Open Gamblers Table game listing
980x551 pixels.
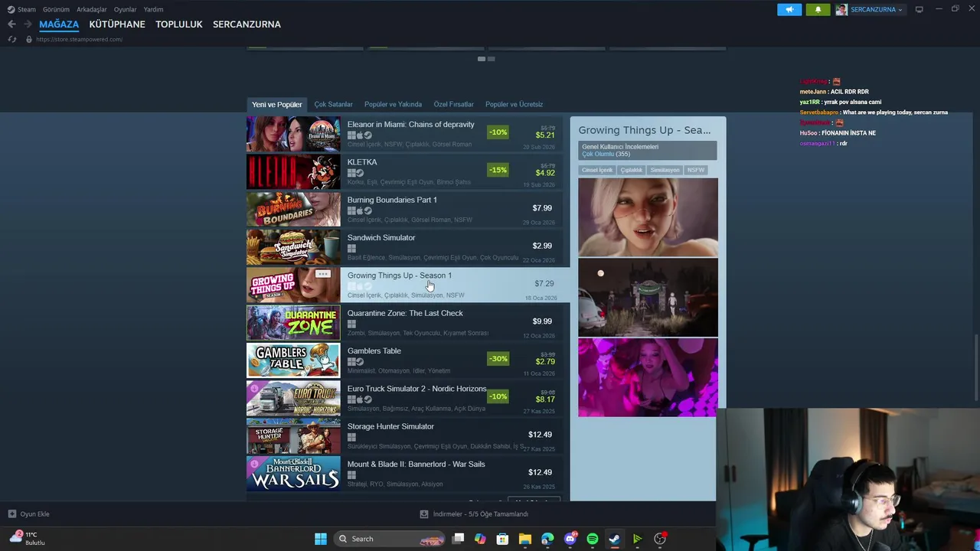pyautogui.click(x=404, y=360)
